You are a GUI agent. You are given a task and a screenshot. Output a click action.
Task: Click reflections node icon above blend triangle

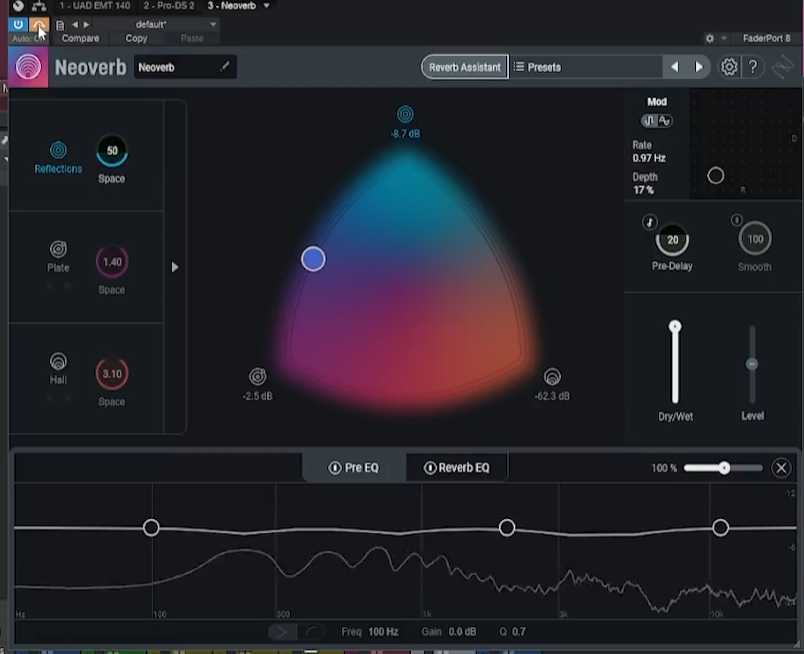tap(405, 114)
